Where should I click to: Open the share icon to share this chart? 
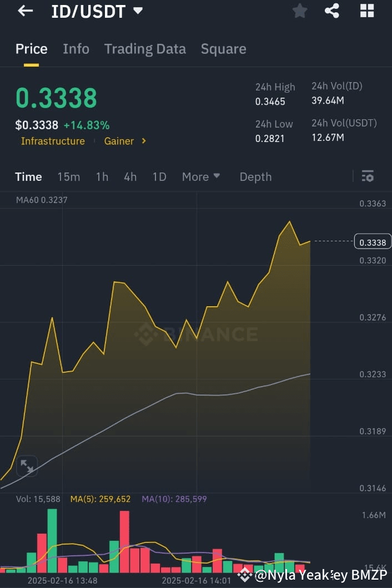point(332,11)
